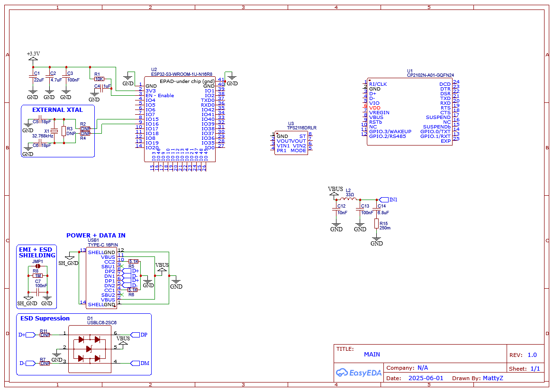The width and height of the screenshot is (554, 392).
Task: Click capacitor C7 in shielding block
Action: point(38,292)
